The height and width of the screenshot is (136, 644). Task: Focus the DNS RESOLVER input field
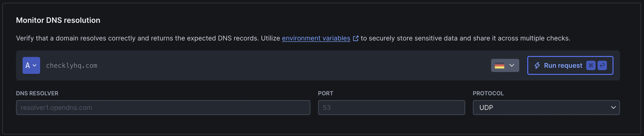click(x=163, y=108)
